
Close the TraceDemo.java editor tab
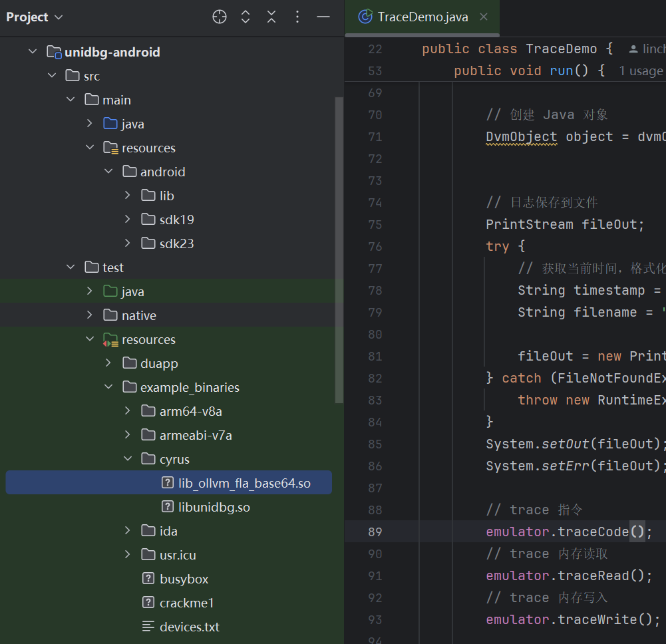click(483, 17)
